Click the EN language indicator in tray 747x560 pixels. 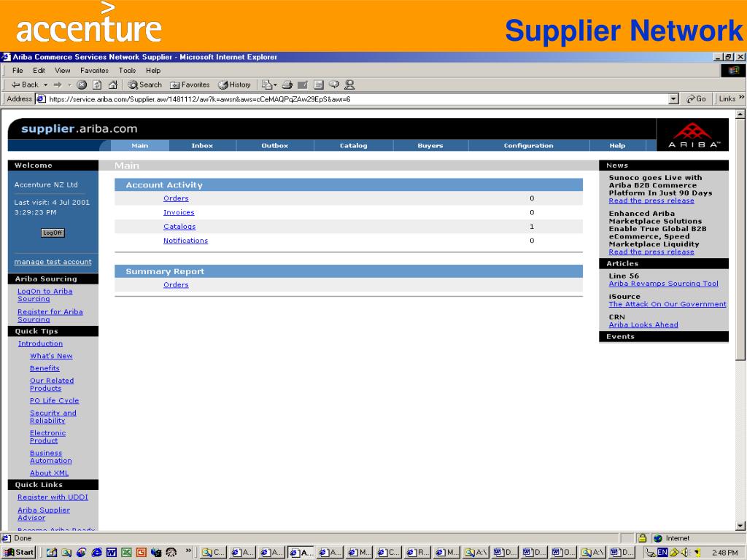662,553
